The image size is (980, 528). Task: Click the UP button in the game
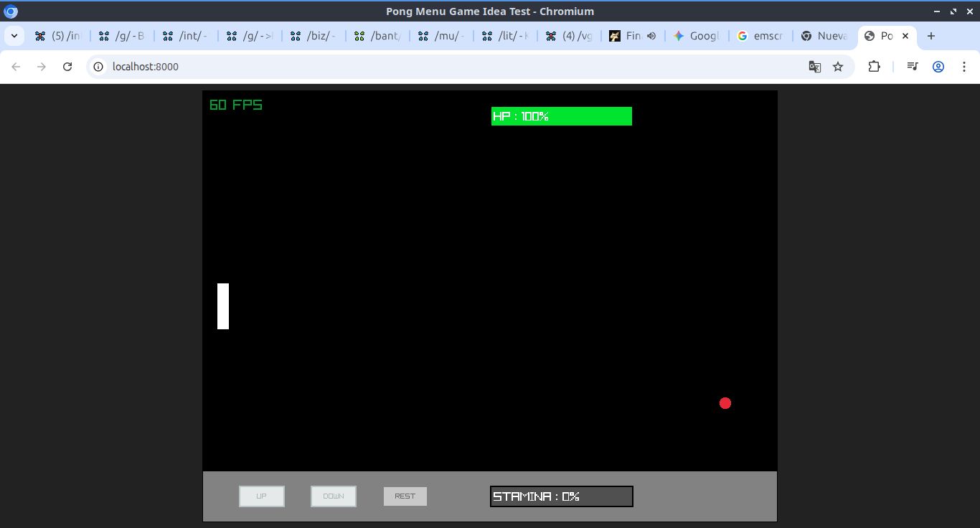(262, 496)
